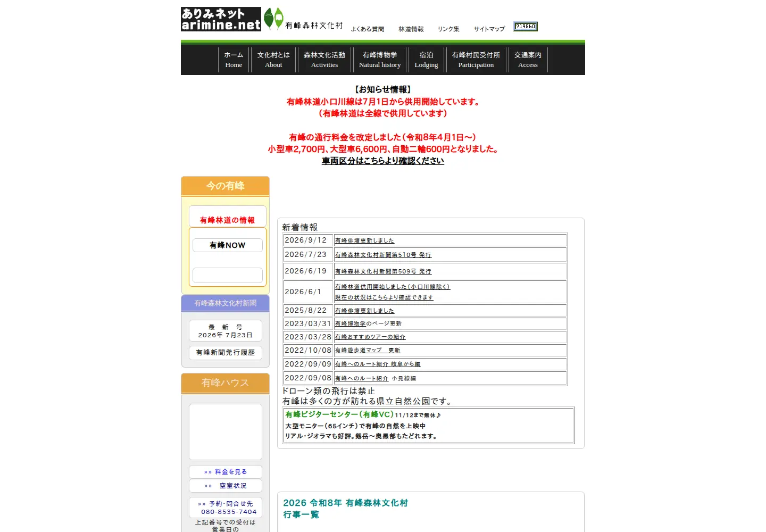
Task: Open 最新号 2026年7月23日 newspaper button
Action: coord(226,331)
